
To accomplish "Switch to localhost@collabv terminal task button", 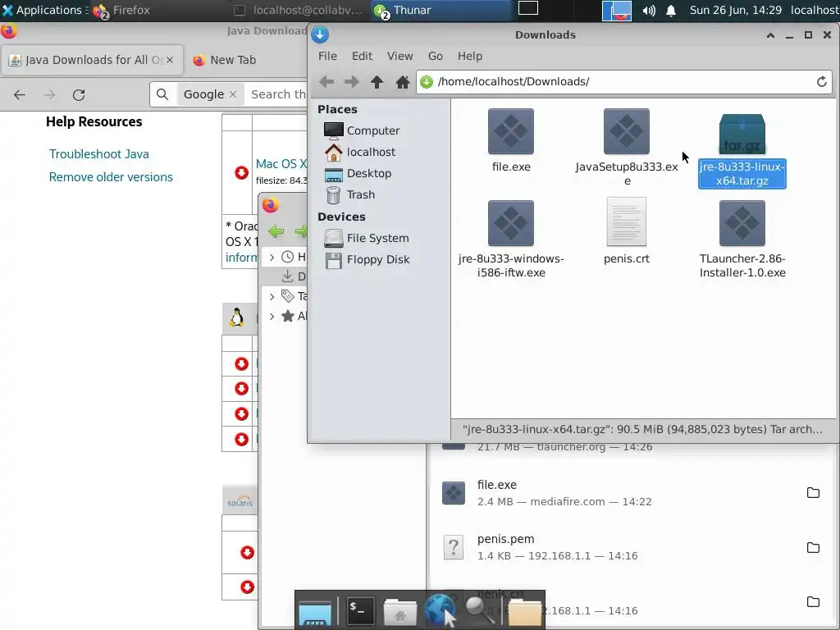I will point(299,10).
